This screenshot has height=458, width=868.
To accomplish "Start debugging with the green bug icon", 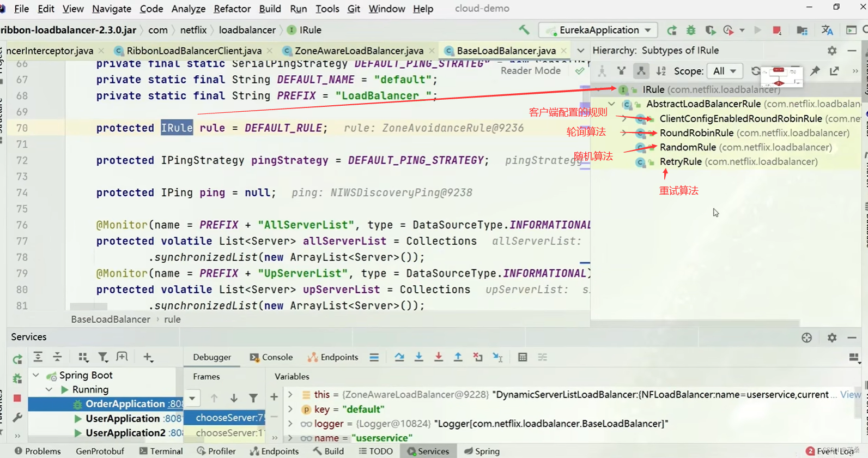I will [691, 30].
